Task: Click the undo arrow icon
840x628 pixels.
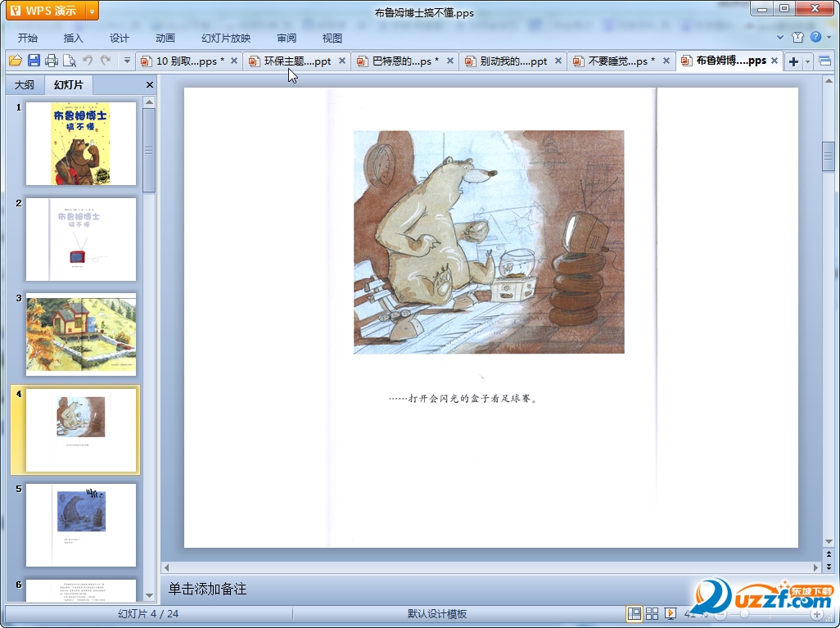Action: click(88, 61)
